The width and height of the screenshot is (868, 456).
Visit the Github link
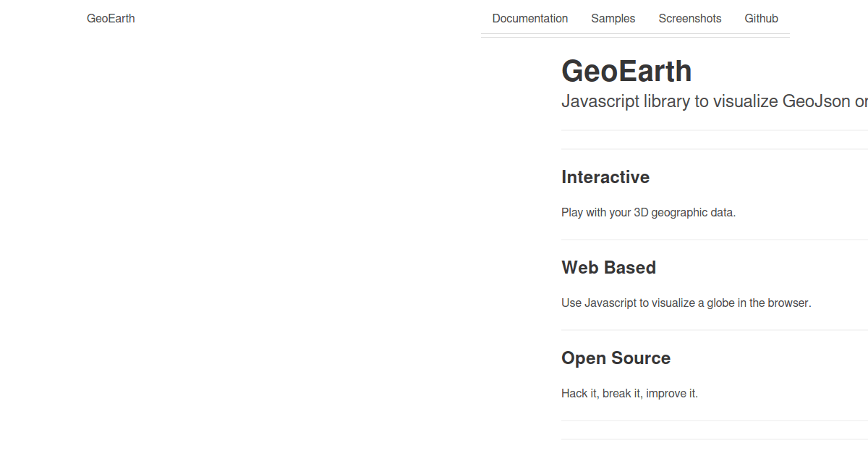(x=761, y=18)
